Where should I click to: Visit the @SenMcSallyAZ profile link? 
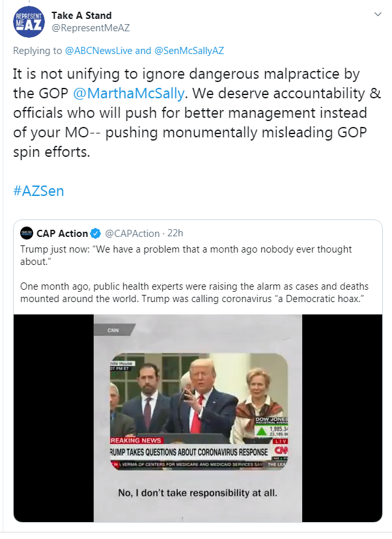click(189, 50)
